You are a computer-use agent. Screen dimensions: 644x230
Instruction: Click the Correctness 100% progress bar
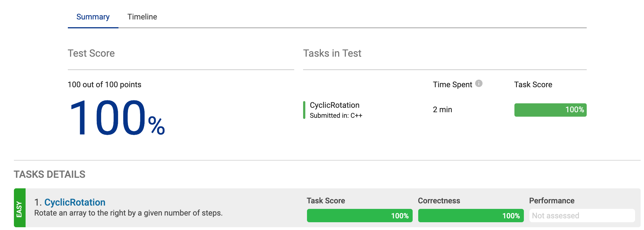tap(471, 216)
